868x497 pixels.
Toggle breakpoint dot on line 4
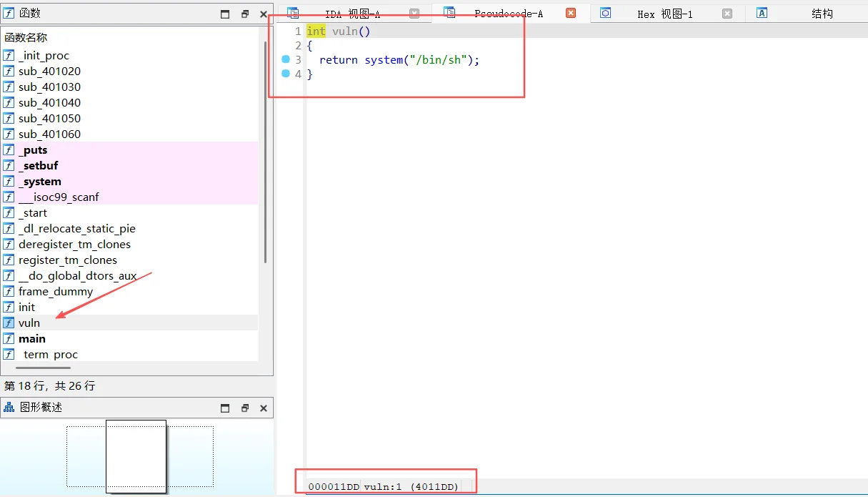point(286,74)
